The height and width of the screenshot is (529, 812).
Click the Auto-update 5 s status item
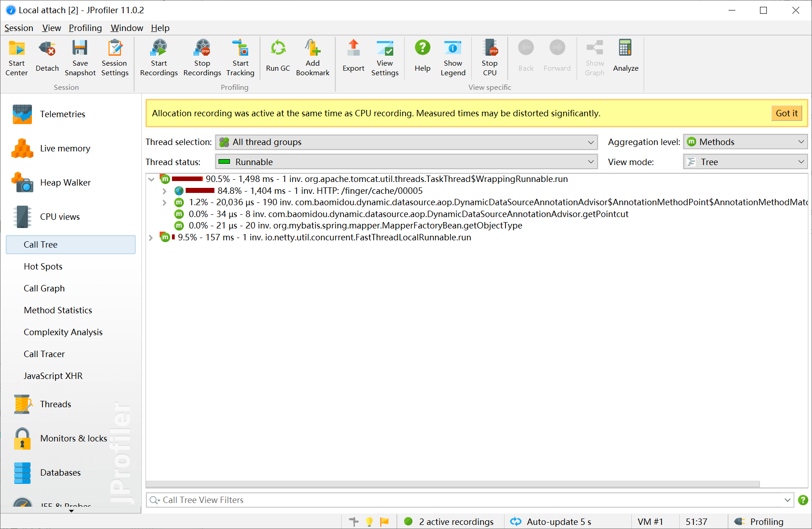pos(551,522)
